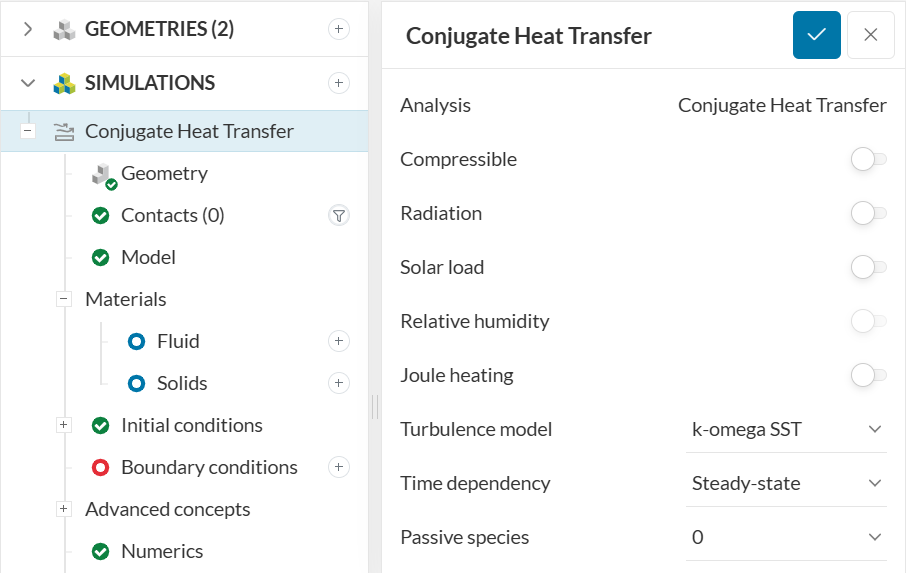Confirm settings with the blue checkmark button
Screen dimensions: 906x573
point(816,36)
